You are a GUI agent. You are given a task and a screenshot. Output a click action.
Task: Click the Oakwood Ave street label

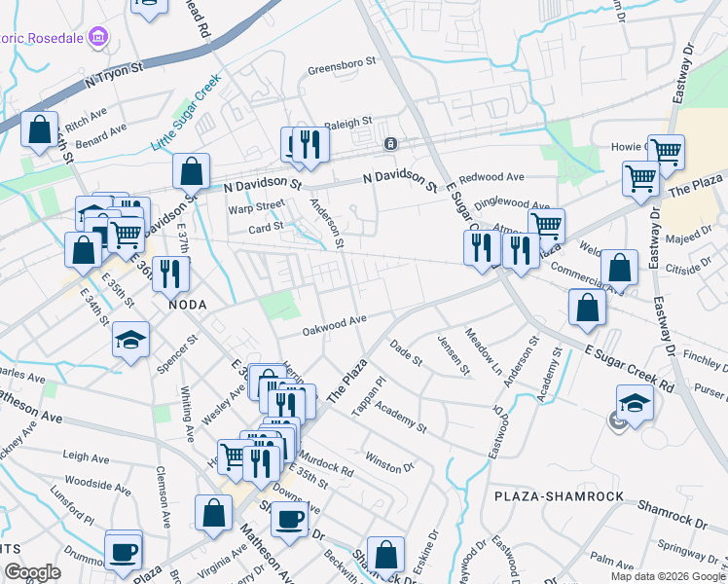[x=334, y=325]
